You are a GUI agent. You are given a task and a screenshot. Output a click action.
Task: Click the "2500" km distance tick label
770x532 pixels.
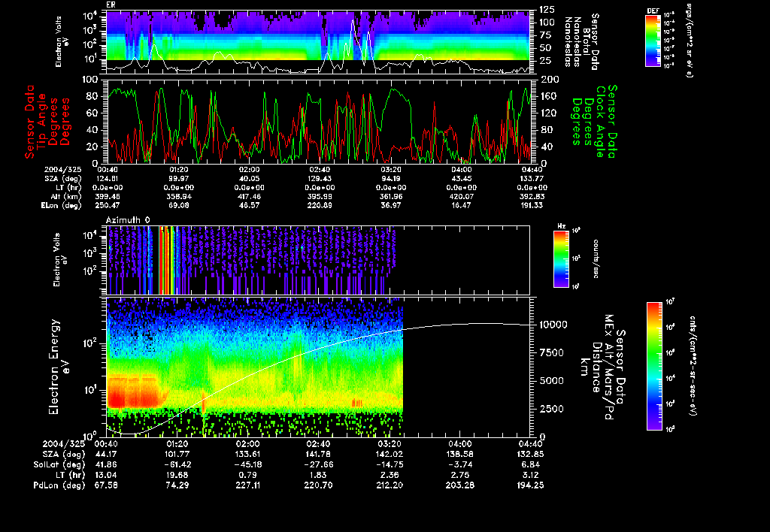pos(550,409)
